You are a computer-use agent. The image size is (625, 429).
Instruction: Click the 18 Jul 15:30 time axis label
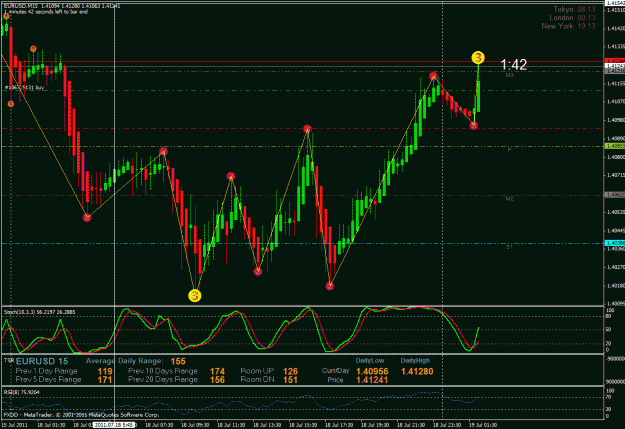point(303,425)
